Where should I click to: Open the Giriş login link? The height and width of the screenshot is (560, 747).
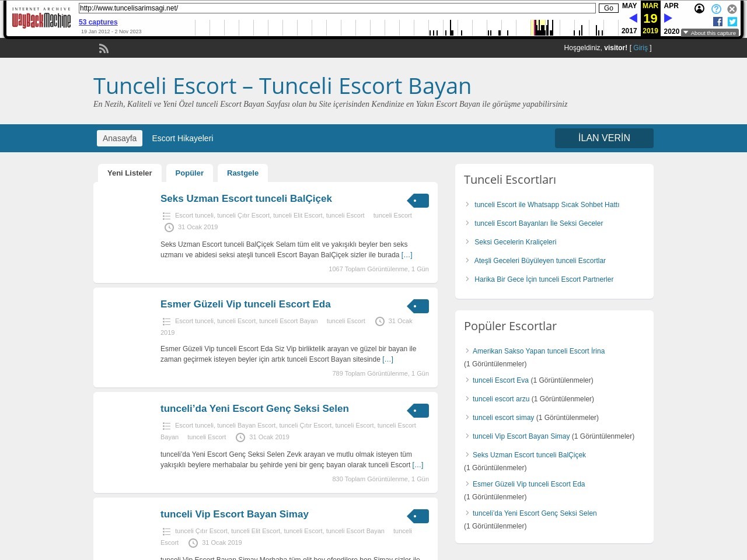click(640, 48)
